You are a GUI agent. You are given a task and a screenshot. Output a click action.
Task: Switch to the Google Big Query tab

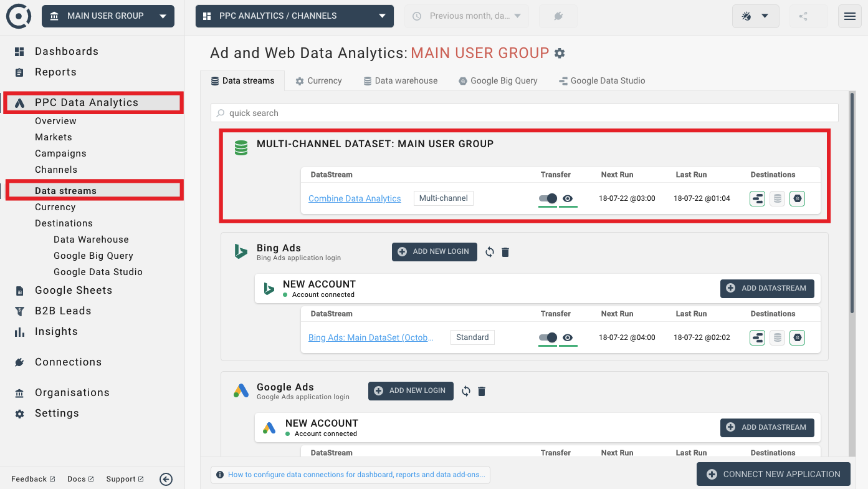coord(498,81)
